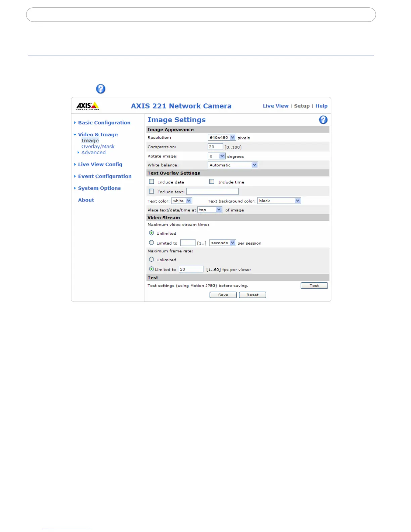Enable the Include date checkbox
411x532 pixels.
click(x=152, y=182)
